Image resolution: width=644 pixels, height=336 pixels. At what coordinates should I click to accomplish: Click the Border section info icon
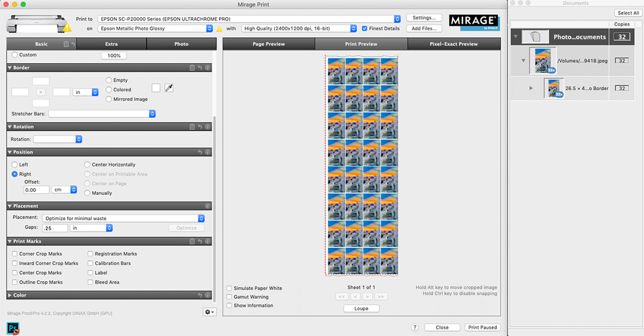click(x=207, y=68)
